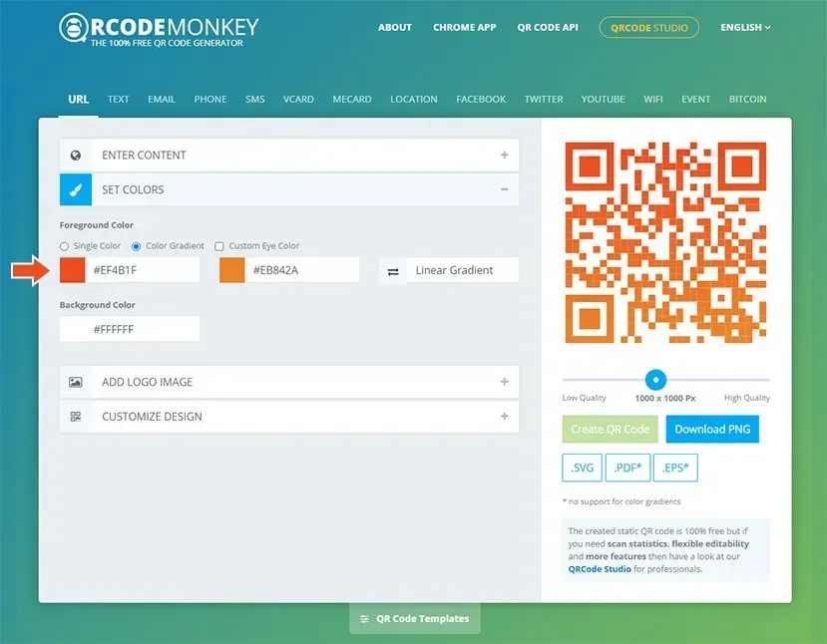The width and height of the screenshot is (827, 644).
Task: Expand the Add Logo Image section plus
Action: click(x=505, y=382)
